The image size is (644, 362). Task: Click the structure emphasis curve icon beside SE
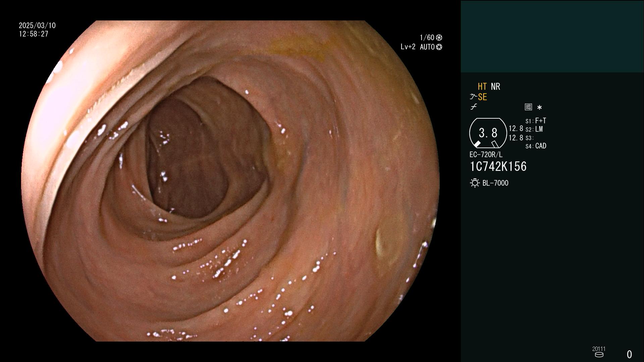(473, 97)
